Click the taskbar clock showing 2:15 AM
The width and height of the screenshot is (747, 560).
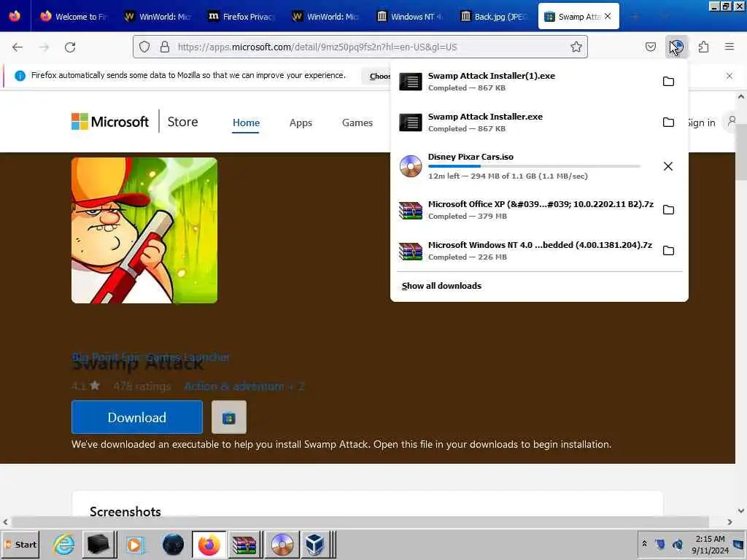711,545
